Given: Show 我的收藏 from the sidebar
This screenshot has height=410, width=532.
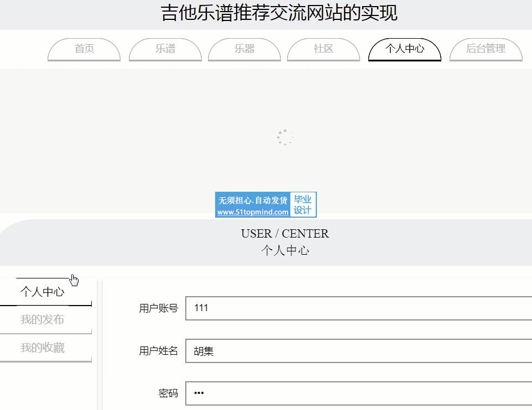Looking at the screenshot, I should tap(43, 348).
